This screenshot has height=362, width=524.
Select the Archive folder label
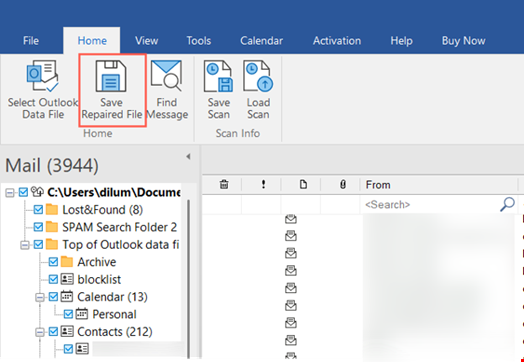(97, 262)
